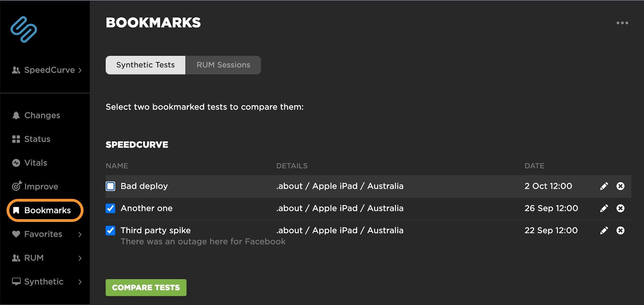
Task: Select the Synthetic Tests tab
Action: 145,65
